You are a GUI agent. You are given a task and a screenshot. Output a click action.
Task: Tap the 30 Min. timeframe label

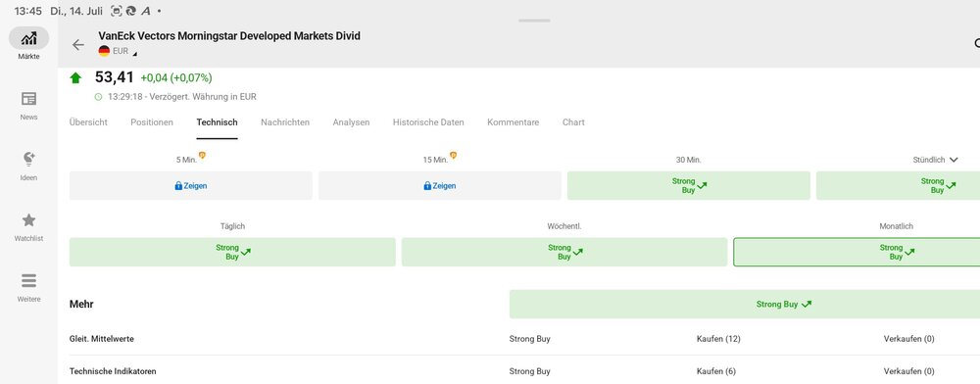(689, 160)
